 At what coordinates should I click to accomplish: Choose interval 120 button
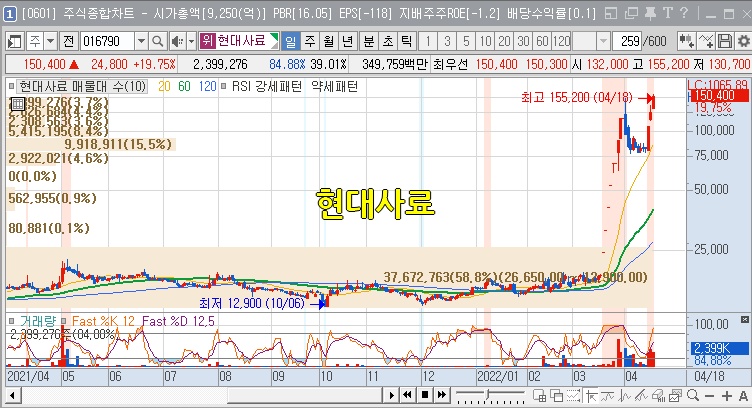[x=562, y=41]
